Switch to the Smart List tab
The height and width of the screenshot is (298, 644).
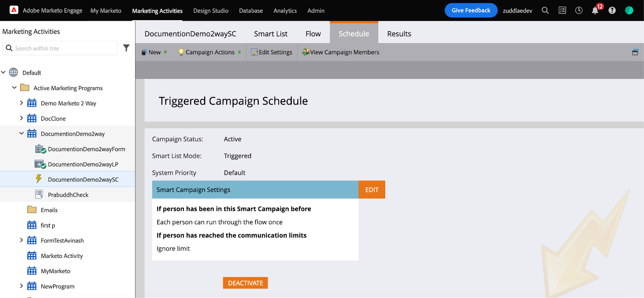click(x=270, y=34)
